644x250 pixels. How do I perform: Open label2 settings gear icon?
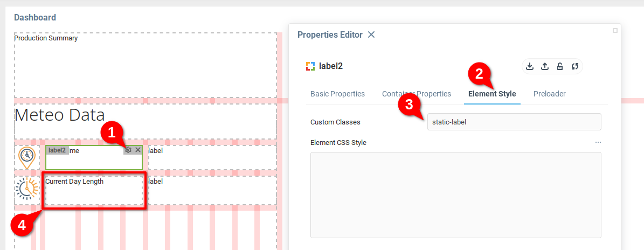point(128,150)
